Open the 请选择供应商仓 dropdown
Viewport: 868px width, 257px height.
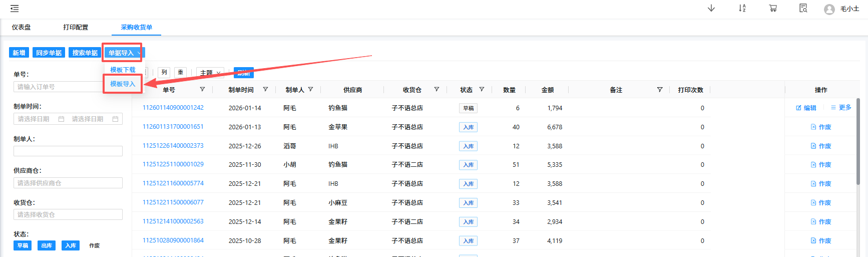(x=68, y=183)
